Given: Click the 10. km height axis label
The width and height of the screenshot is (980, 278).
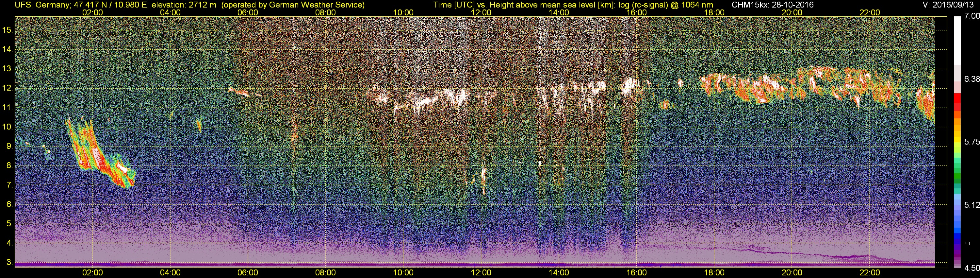Looking at the screenshot, I should (x=7, y=127).
